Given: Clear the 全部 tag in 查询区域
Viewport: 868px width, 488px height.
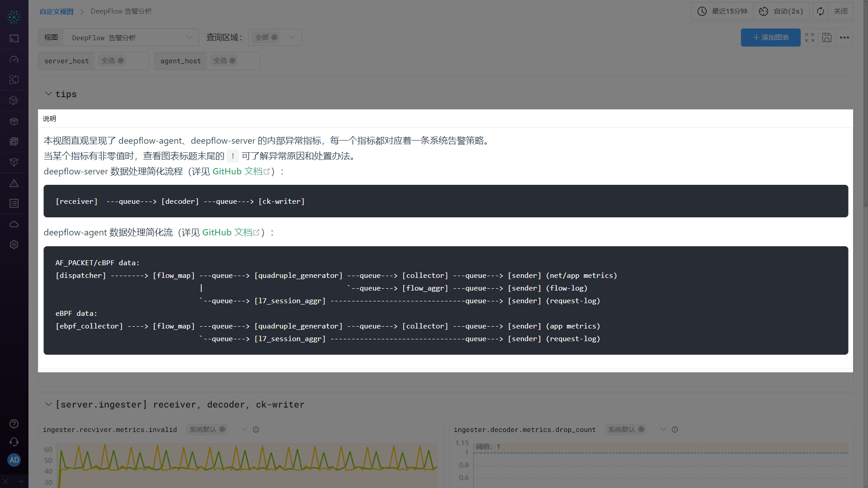Looking at the screenshot, I should click(x=274, y=38).
